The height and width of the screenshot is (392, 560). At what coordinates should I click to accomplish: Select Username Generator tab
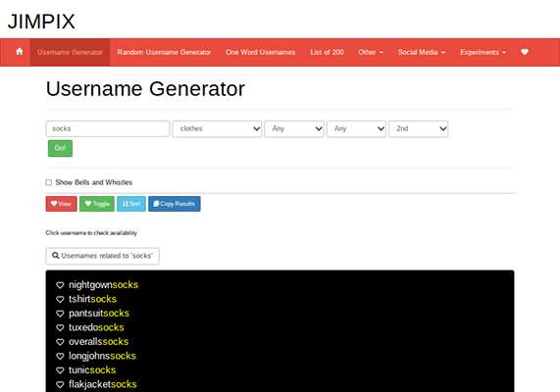70,52
